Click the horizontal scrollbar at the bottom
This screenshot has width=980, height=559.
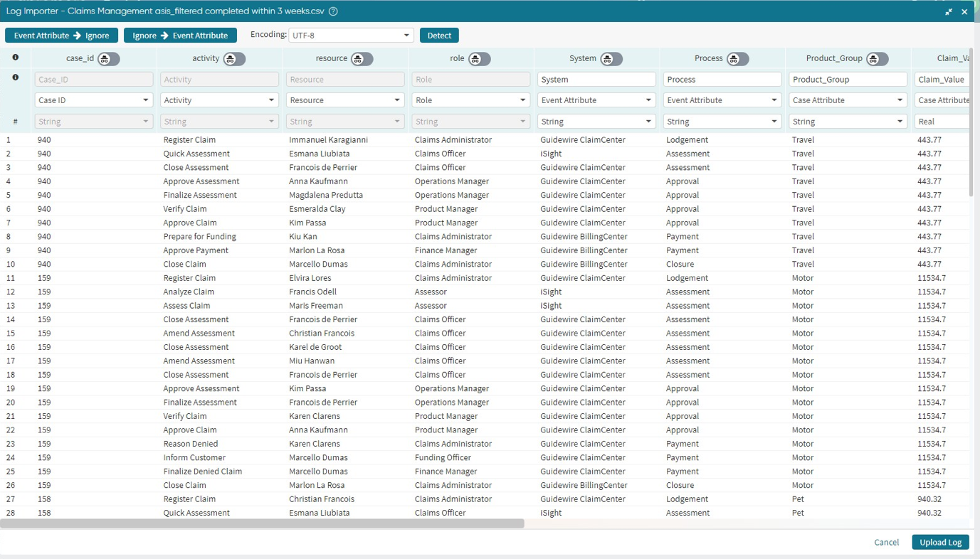click(x=262, y=523)
